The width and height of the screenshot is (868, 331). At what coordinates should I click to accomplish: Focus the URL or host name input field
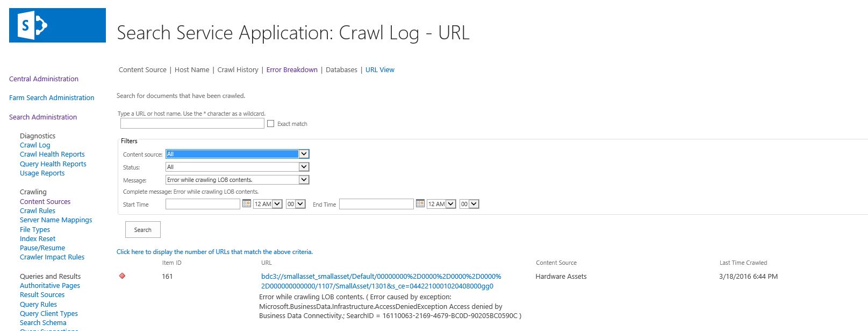point(192,123)
